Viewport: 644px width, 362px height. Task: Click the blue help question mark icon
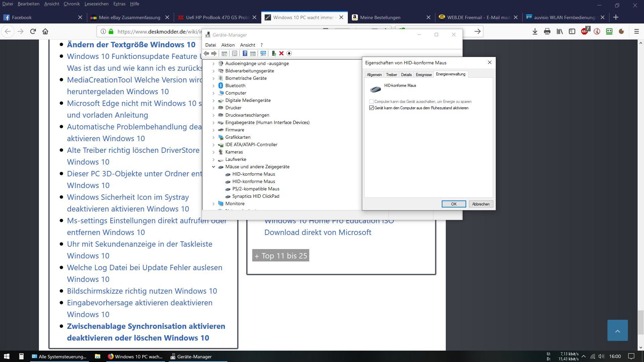(x=245, y=54)
